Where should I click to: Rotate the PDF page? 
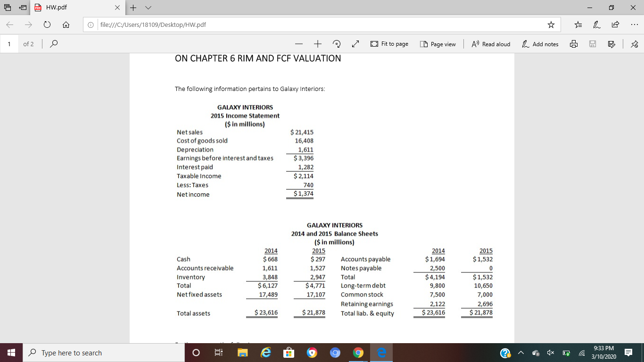point(337,44)
